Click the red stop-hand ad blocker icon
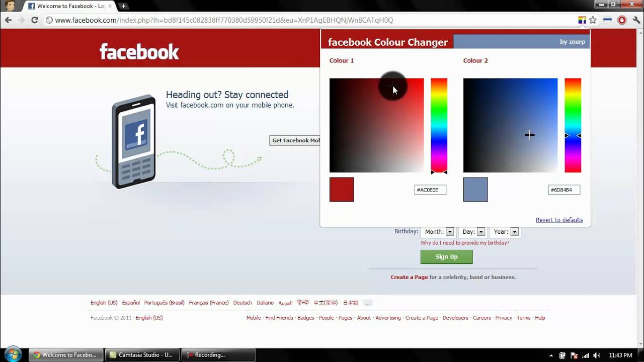 (622, 20)
